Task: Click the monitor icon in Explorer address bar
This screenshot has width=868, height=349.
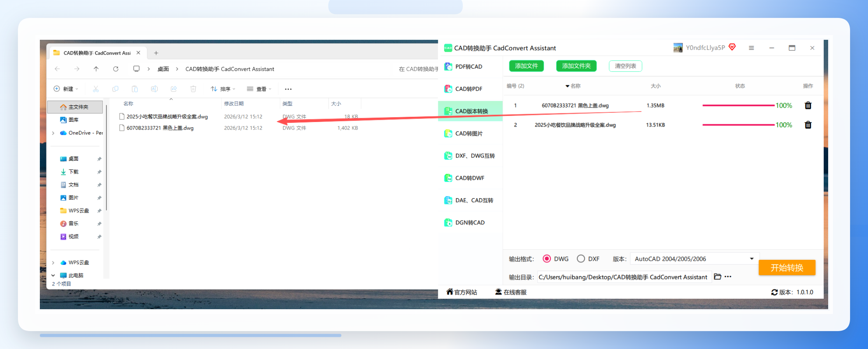Action: [137, 69]
